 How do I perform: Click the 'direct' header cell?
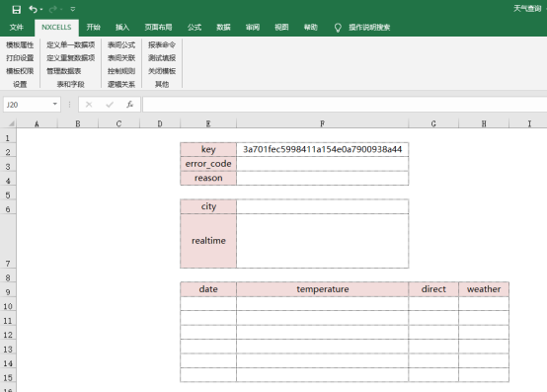tap(433, 289)
